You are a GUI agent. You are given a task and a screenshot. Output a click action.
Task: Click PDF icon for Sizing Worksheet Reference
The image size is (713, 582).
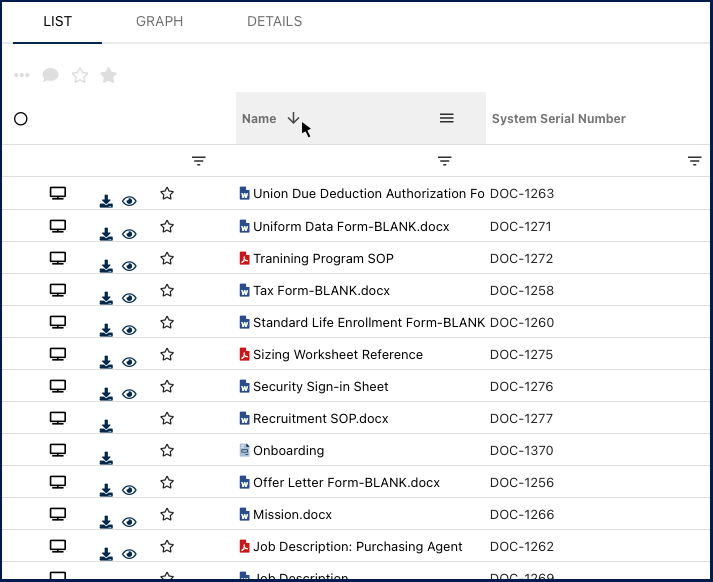[x=244, y=355]
